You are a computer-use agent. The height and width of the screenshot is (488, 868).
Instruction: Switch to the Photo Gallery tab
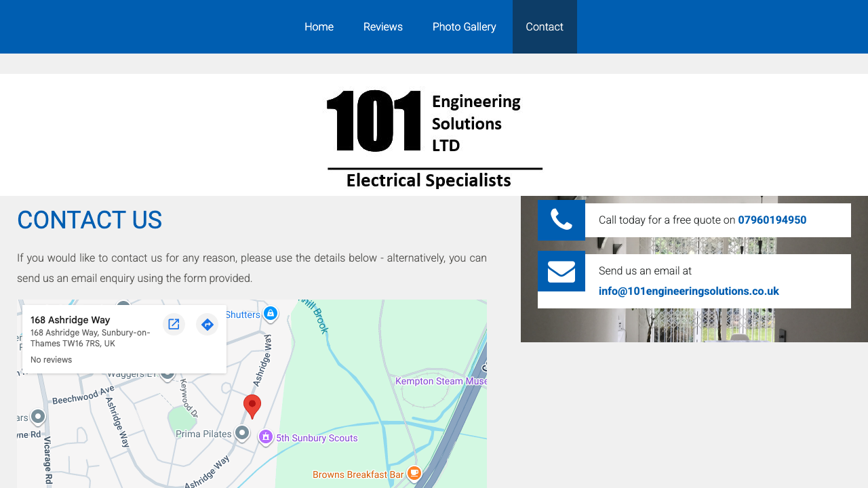coord(465,26)
